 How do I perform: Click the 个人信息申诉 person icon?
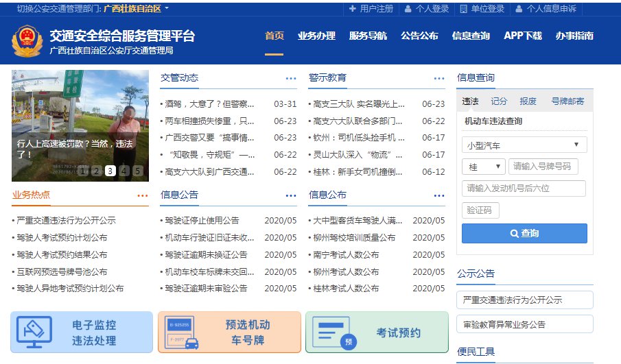519,9
